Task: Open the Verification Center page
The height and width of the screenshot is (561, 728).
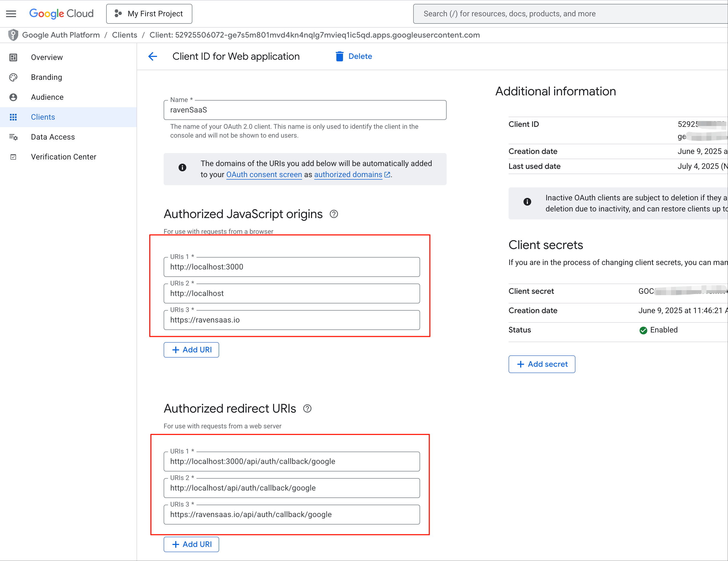Action: [x=63, y=157]
